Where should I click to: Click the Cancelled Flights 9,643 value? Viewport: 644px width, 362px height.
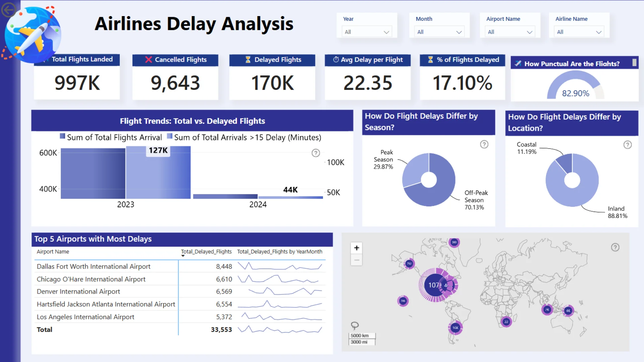(x=175, y=83)
